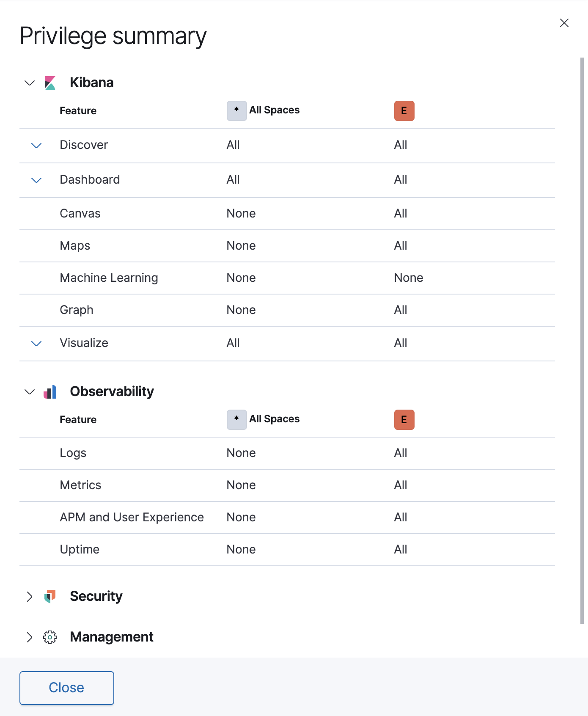Expand the Discover feature row
This screenshot has height=716, width=588.
tap(36, 145)
